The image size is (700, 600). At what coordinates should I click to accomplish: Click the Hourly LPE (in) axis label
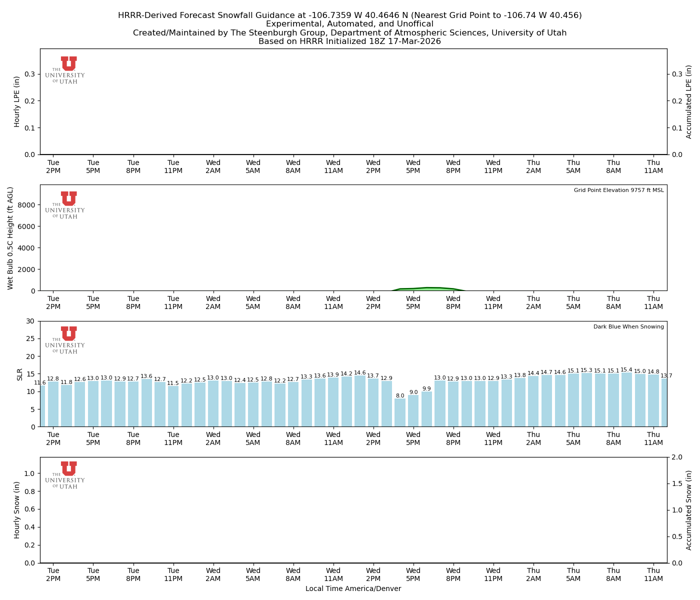click(17, 101)
